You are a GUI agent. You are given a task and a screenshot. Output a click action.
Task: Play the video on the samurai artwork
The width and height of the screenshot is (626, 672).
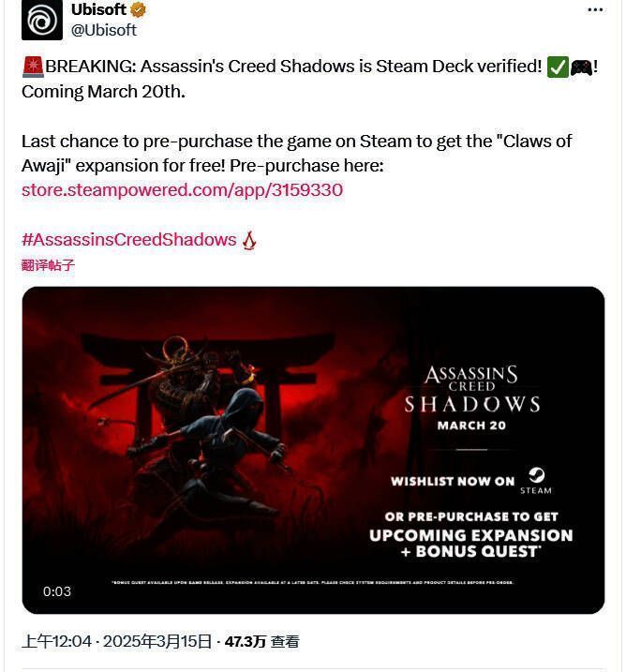pos(313,450)
